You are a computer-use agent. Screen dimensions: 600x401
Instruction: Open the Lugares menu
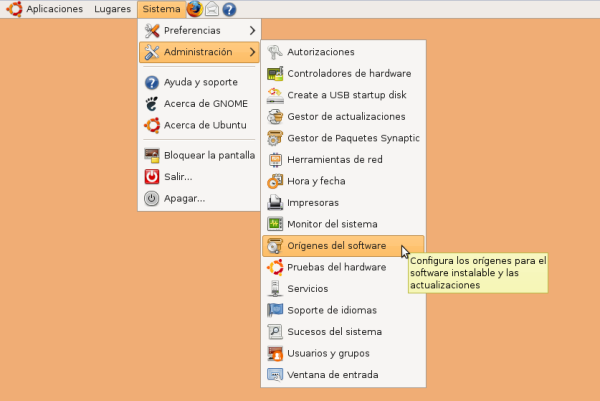click(113, 9)
